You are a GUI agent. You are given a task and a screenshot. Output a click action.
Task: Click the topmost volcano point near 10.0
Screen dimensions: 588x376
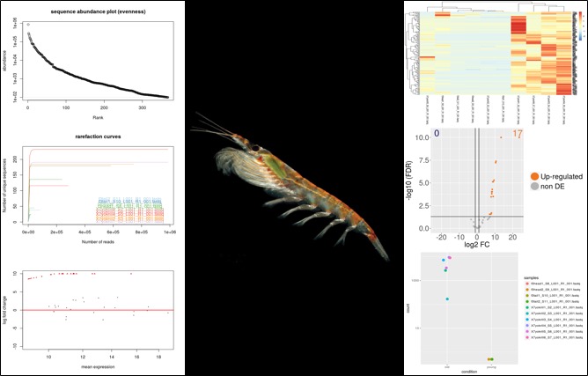pyautogui.click(x=501, y=137)
